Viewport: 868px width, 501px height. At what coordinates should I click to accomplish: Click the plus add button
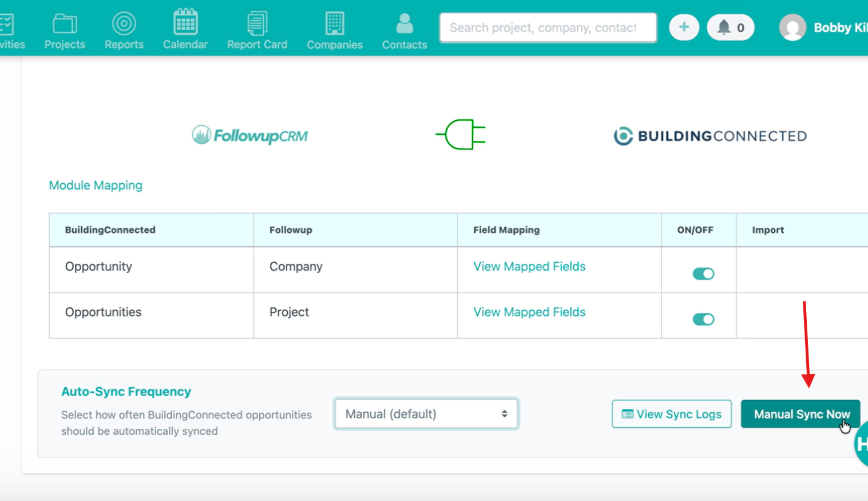click(x=684, y=27)
